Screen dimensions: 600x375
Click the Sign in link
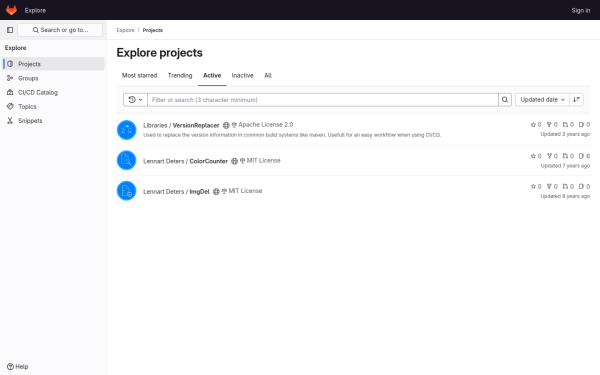point(580,10)
